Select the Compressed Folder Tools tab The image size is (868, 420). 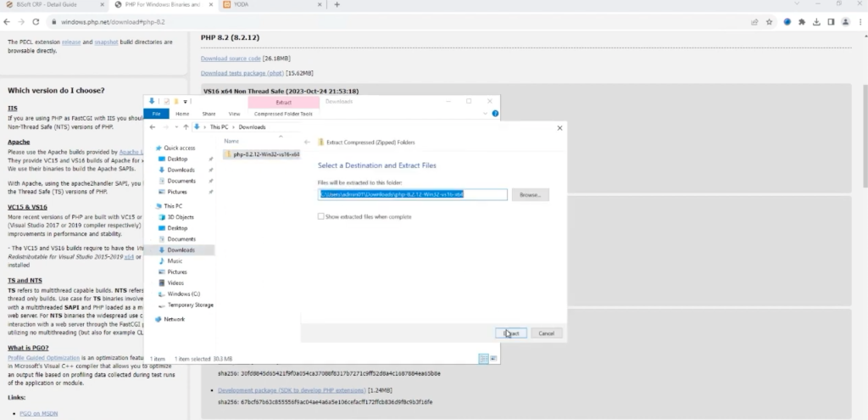pos(283,114)
